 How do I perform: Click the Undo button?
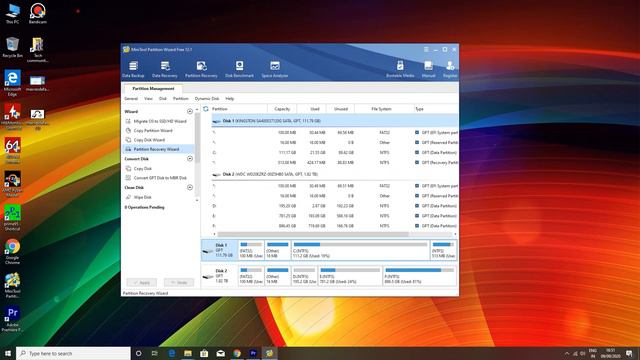(179, 282)
